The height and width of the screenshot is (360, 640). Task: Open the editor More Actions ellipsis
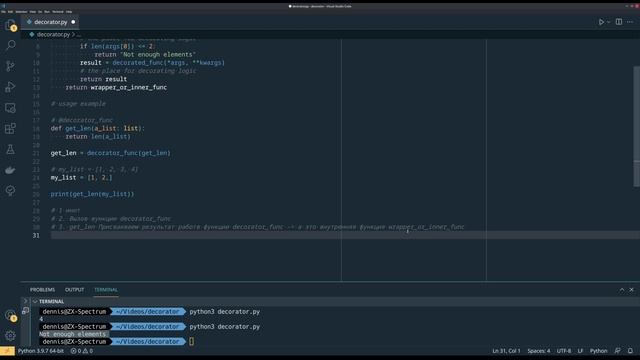(x=630, y=22)
